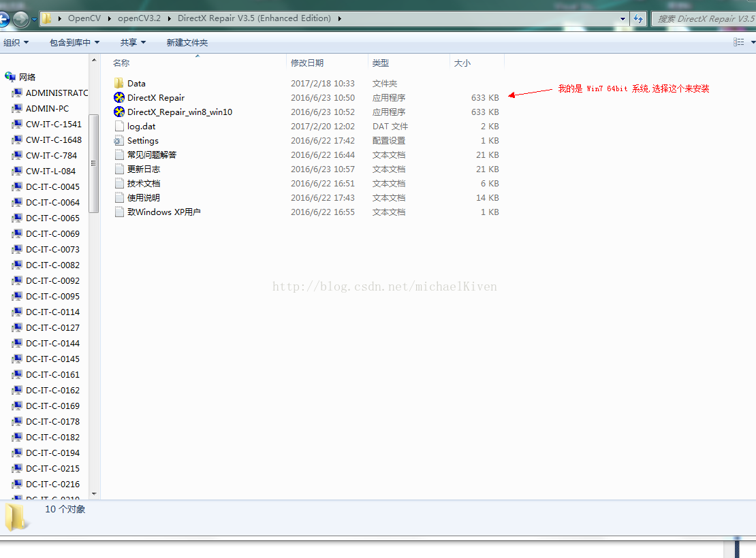The width and height of the screenshot is (756, 558).
Task: Open the Data folder icon
Action: tap(119, 84)
